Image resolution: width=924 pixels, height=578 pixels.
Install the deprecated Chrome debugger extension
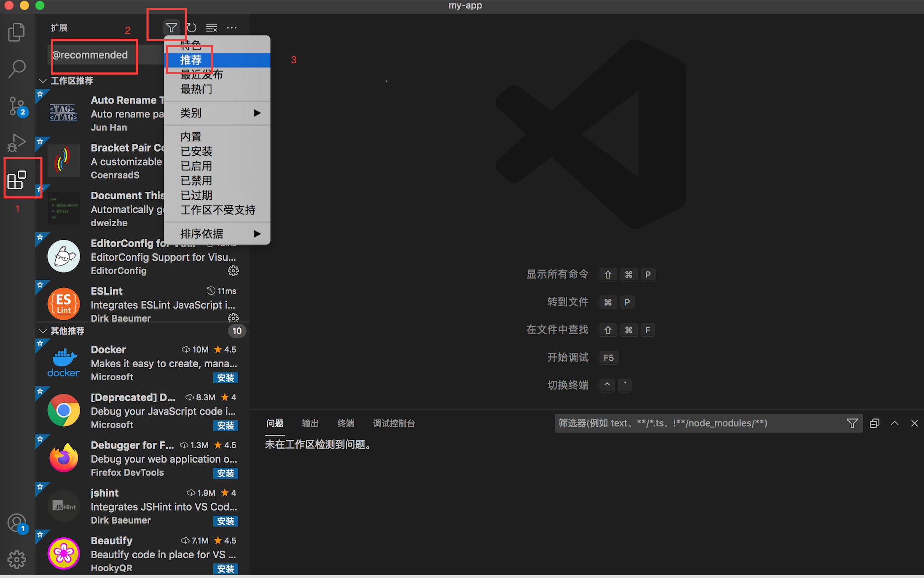pyautogui.click(x=226, y=425)
